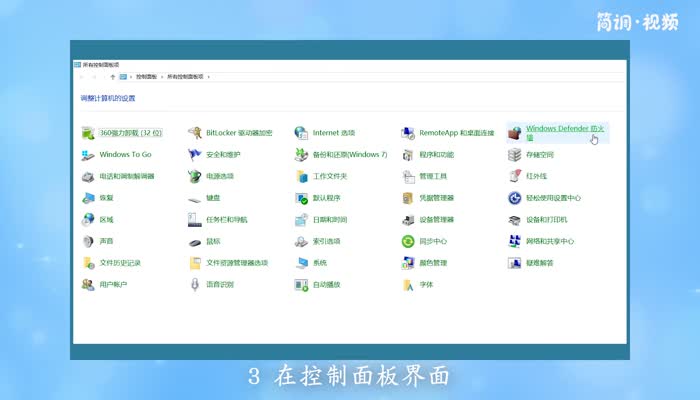
Task: Click the 所有控制面板项 breadcrumb
Action: tap(185, 77)
